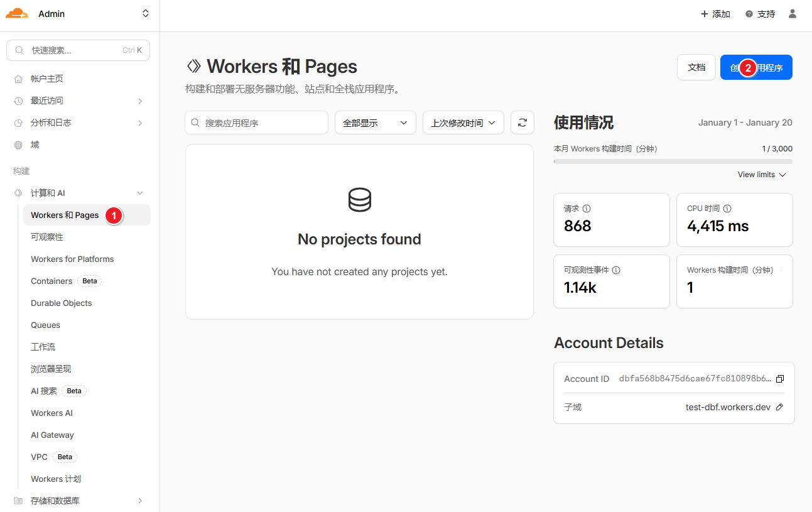
Task: Open the 上次修改时间 sort dropdown
Action: [x=463, y=123]
